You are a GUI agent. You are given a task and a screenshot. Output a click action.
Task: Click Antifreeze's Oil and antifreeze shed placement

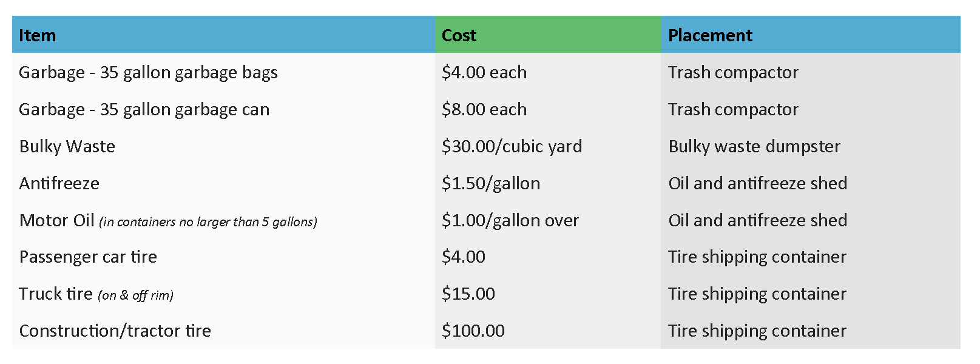pos(758,183)
